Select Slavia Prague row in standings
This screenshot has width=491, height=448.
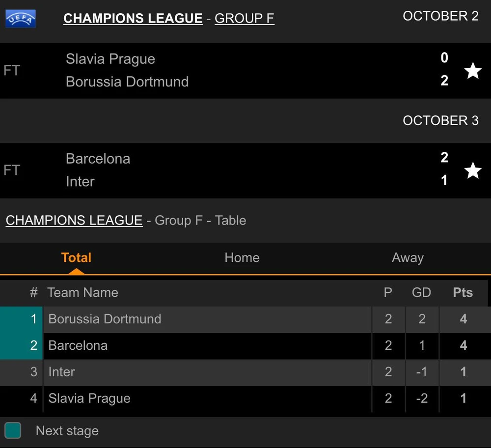pyautogui.click(x=89, y=398)
